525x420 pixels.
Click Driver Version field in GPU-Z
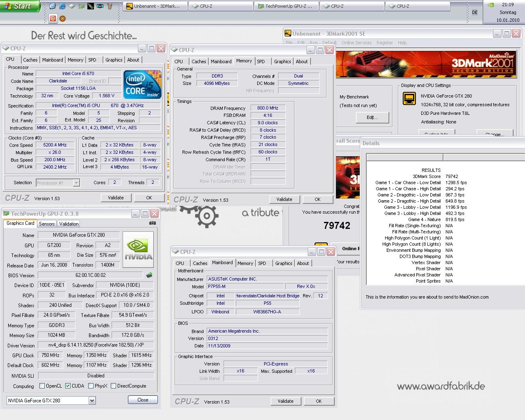pos(96,345)
